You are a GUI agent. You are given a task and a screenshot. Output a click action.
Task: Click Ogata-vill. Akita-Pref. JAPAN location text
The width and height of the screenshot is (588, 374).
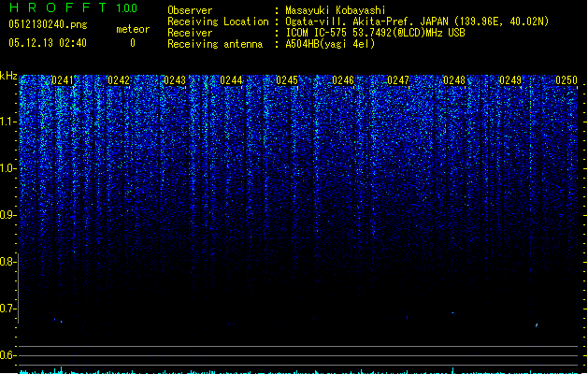pos(417,22)
